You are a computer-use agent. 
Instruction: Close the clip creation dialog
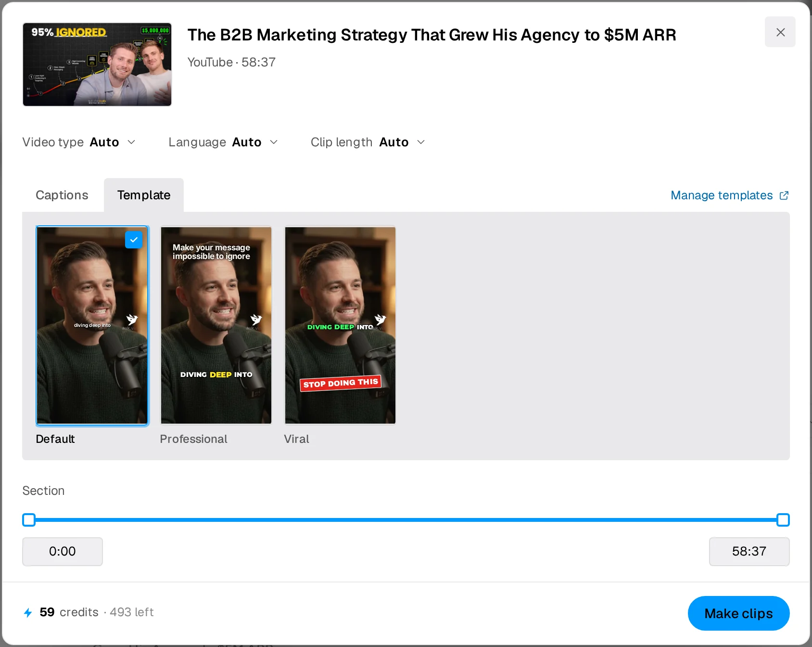click(x=780, y=32)
